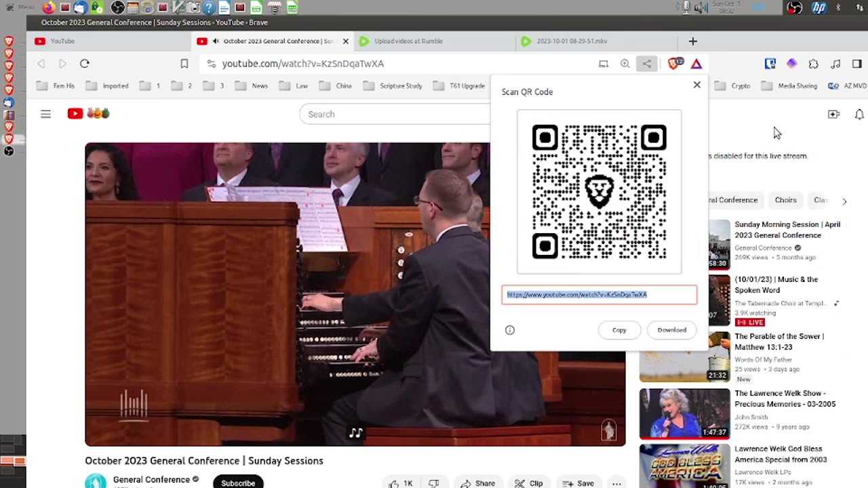Click the YouTube search box
This screenshot has height=488, width=868.
[395, 114]
